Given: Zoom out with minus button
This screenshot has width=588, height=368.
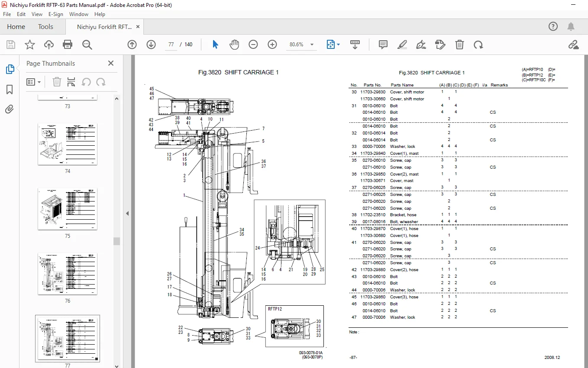Looking at the screenshot, I should (x=253, y=45).
